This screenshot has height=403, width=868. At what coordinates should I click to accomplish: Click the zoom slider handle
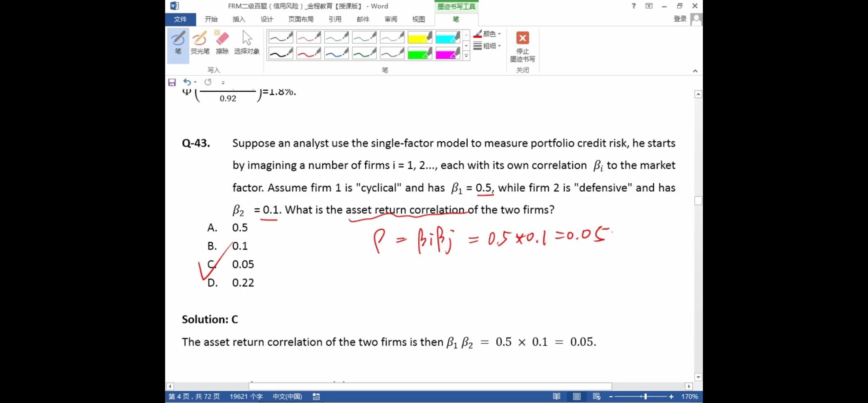[x=646, y=396]
